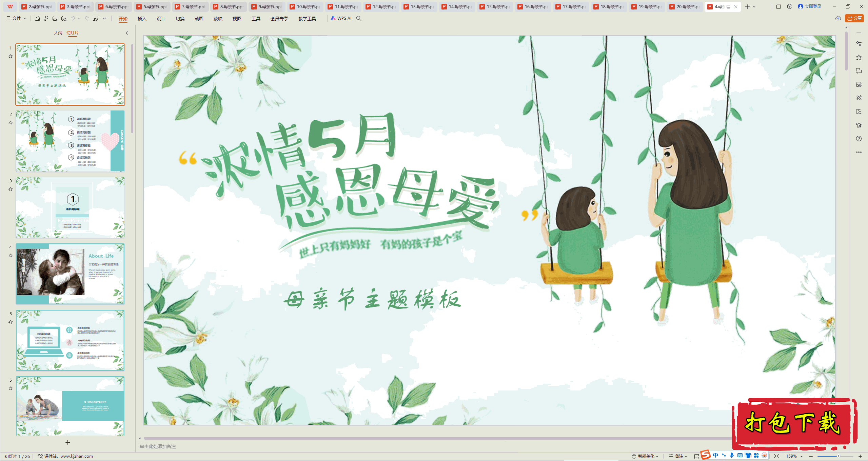Open the new tab dropdown arrow
Image resolution: width=868 pixels, height=461 pixels.
point(754,7)
